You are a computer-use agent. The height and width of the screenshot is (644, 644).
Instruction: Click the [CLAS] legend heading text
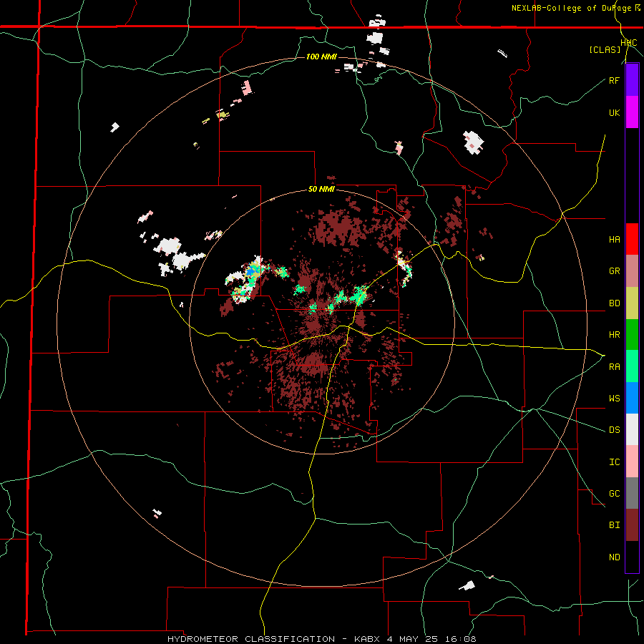point(605,49)
